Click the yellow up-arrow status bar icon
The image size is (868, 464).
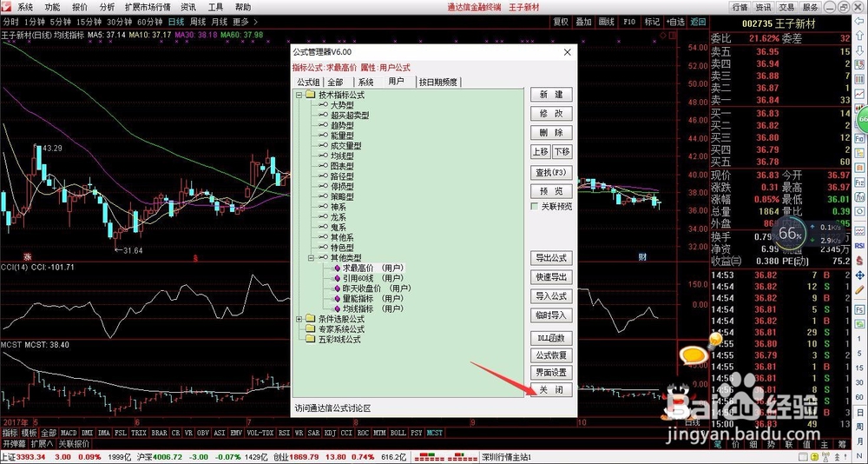[x=814, y=457]
